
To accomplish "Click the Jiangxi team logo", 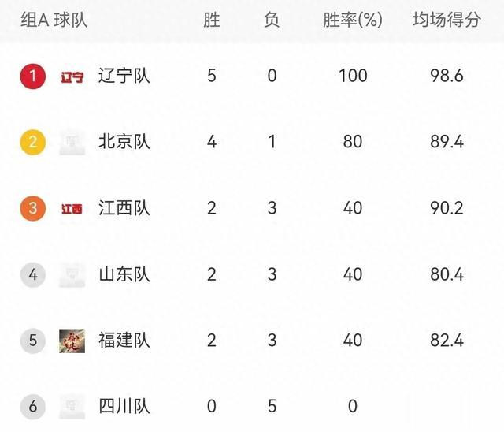I will click(72, 209).
